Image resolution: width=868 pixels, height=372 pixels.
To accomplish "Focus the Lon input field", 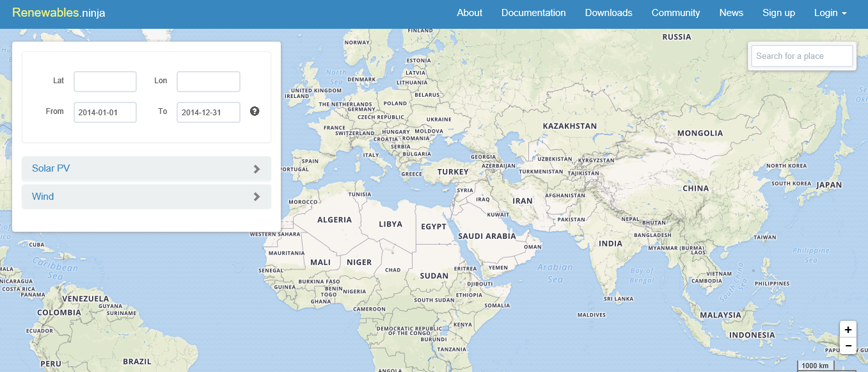I will pos(209,81).
